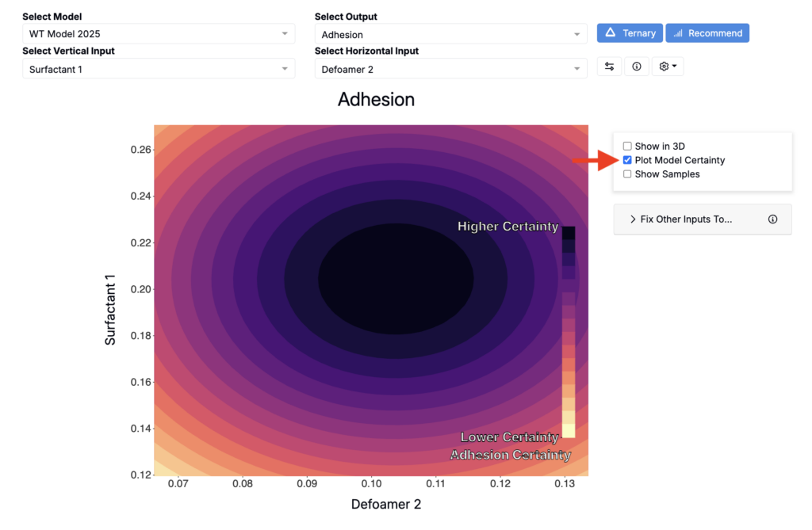
Task: Click the Ternary triangle icon
Action: coord(611,32)
